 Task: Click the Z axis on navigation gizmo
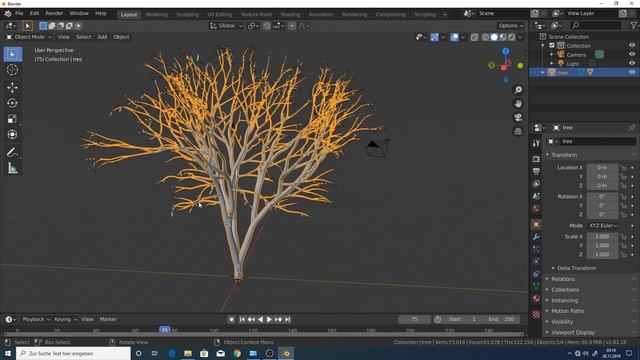click(506, 51)
